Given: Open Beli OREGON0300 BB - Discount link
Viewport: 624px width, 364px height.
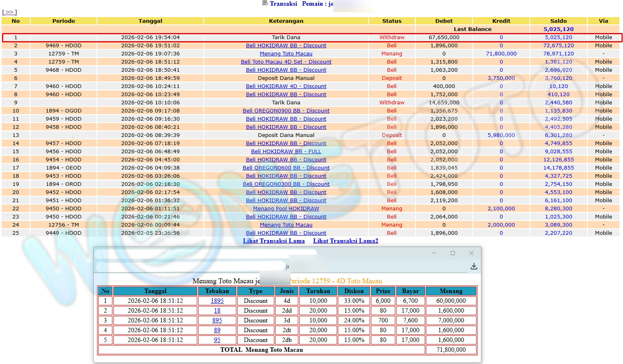Looking at the screenshot, I should (286, 184).
